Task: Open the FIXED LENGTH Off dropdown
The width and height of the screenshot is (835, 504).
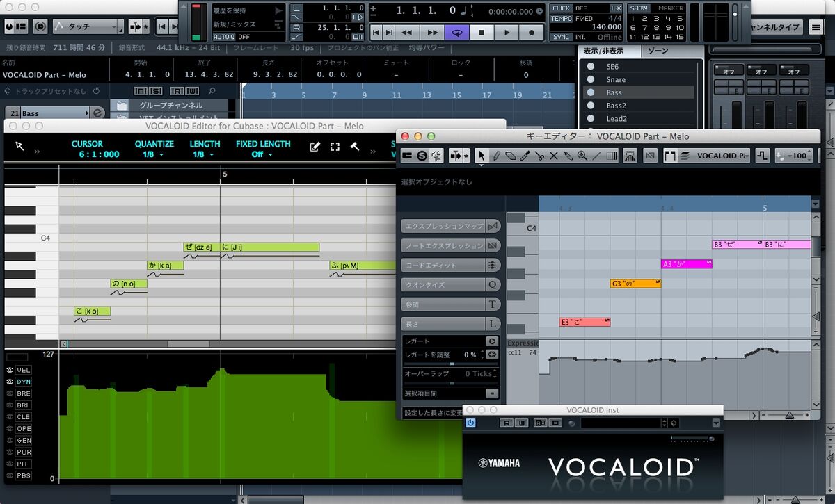Action: (x=262, y=154)
